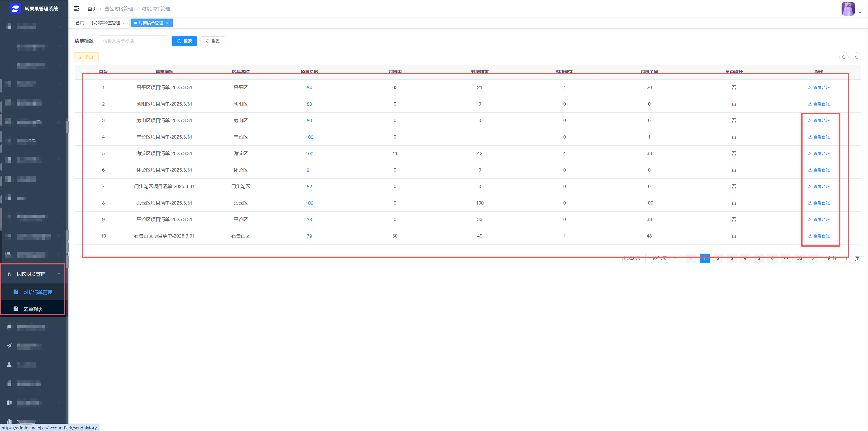Collapse sidebar with the hamburger icon
868x431 pixels.
pos(76,9)
